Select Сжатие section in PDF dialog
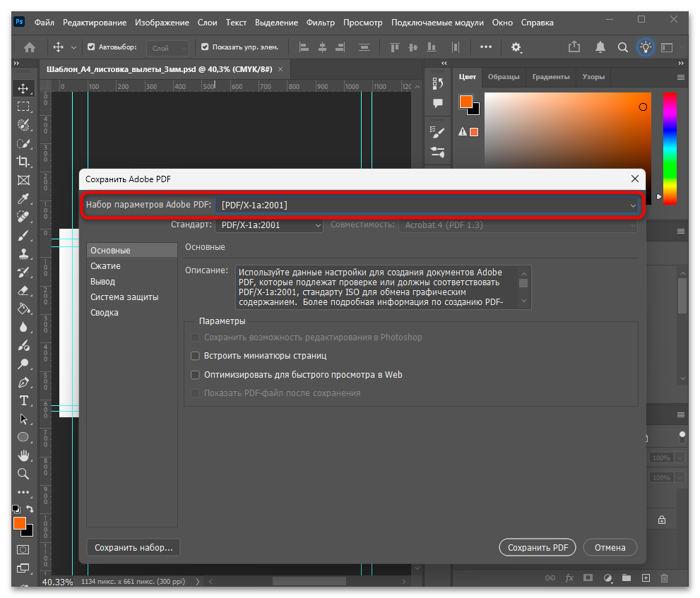 132,266
